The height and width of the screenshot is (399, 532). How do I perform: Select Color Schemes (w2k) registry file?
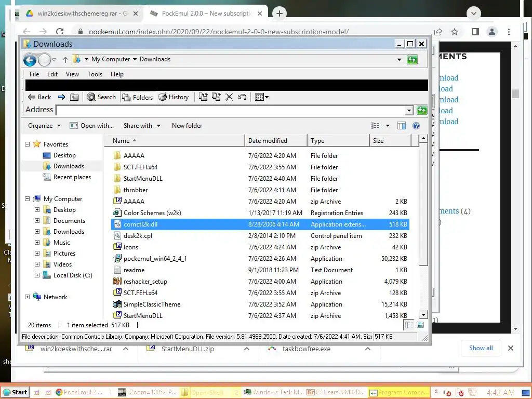coord(260,212)
